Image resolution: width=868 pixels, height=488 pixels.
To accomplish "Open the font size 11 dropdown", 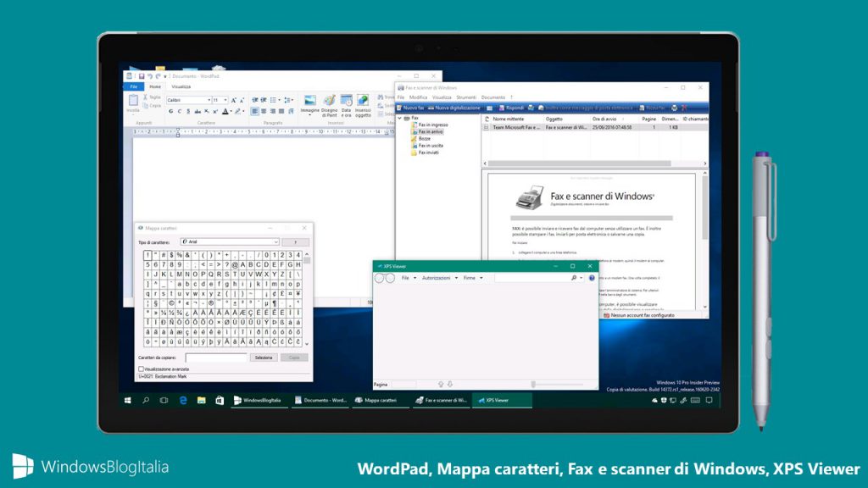I will click(x=225, y=100).
